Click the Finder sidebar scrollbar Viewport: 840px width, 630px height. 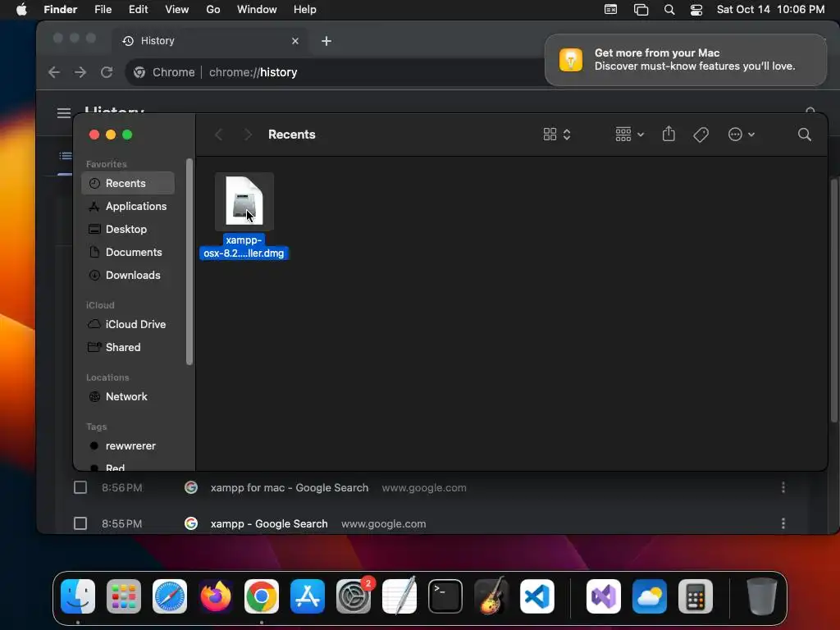tap(189, 262)
